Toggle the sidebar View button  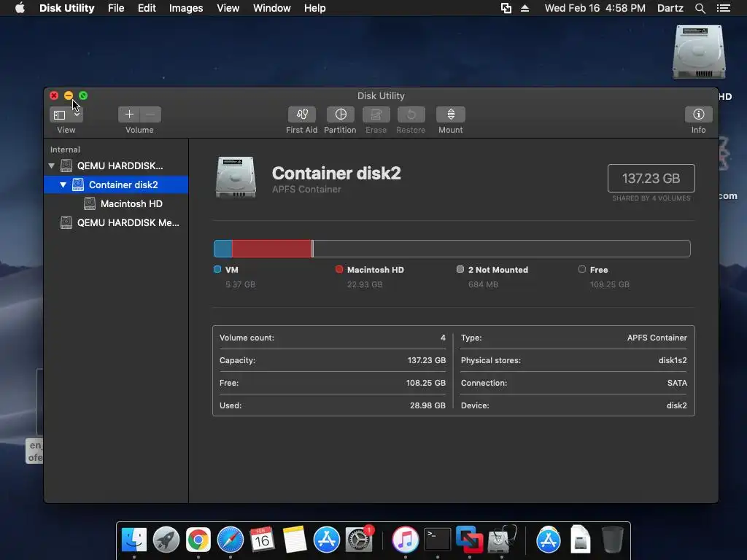[x=60, y=114]
